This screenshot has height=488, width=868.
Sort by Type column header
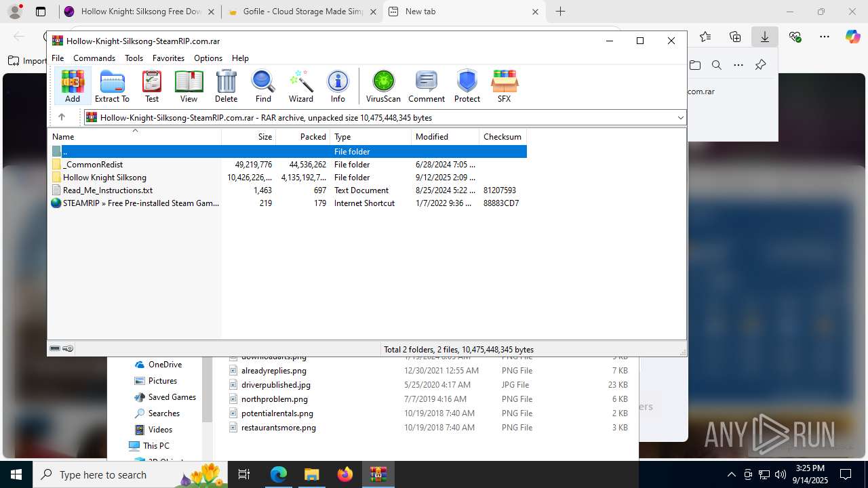pyautogui.click(x=370, y=136)
